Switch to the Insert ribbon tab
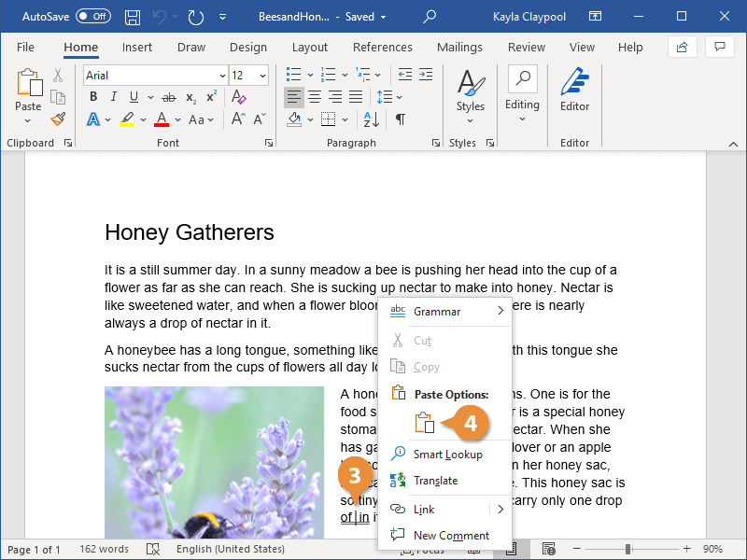 (137, 47)
